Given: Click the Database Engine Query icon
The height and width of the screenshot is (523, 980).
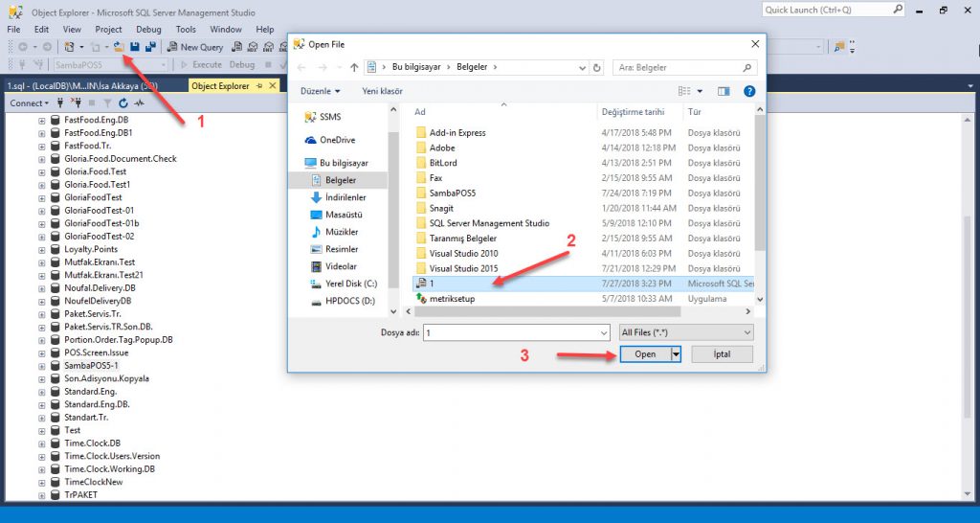Looking at the screenshot, I should tap(237, 47).
